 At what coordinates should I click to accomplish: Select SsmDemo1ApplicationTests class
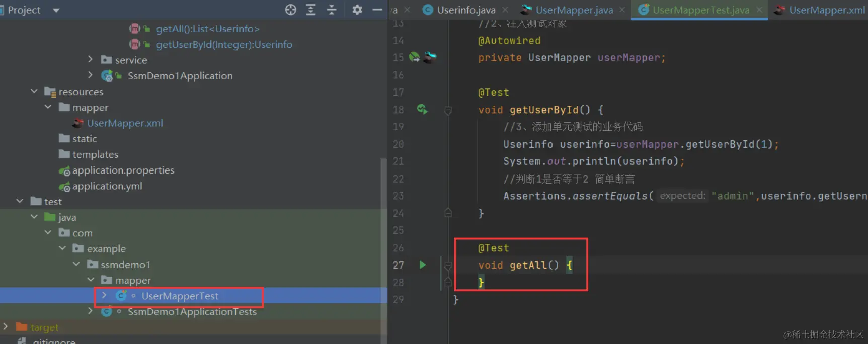[x=192, y=312]
